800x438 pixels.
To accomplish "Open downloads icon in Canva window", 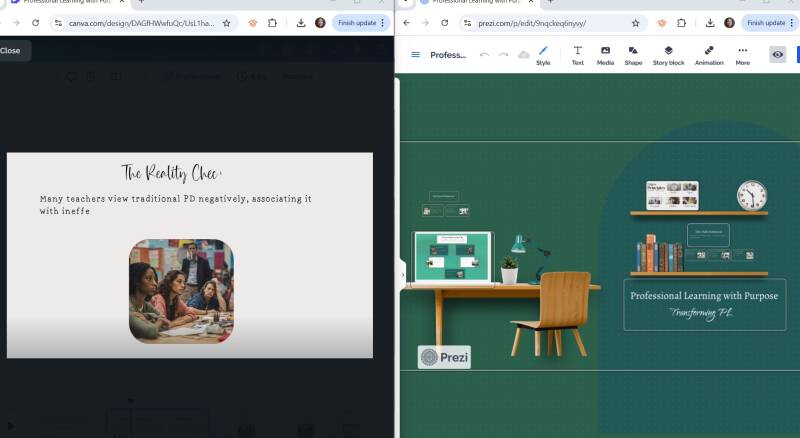I will 301,23.
